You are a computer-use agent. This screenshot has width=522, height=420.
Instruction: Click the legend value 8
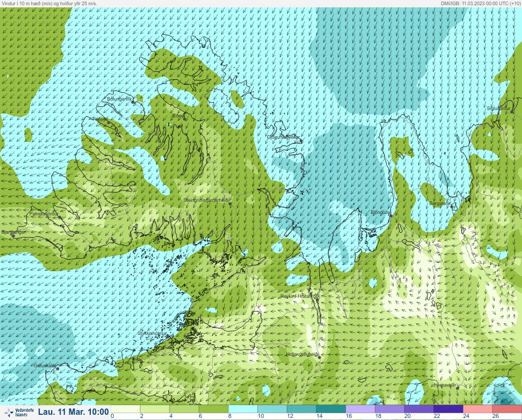[230, 416]
